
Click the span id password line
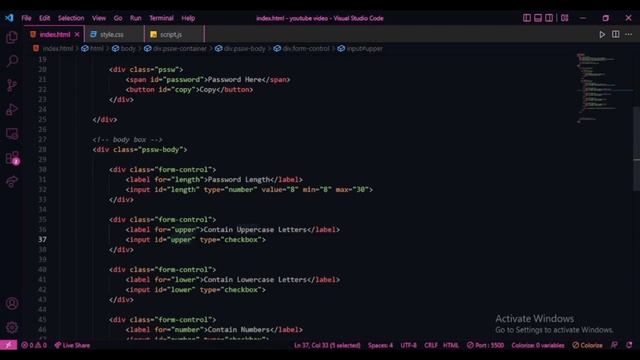click(x=208, y=80)
